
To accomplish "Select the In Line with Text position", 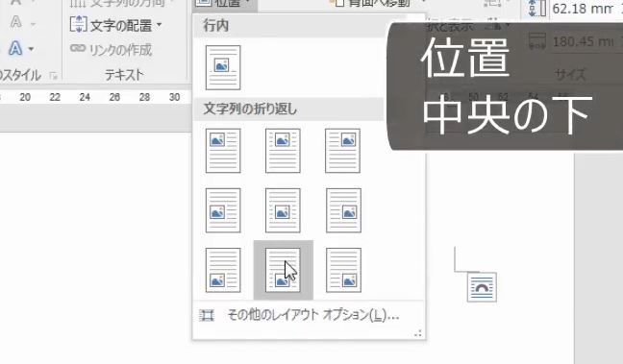I will 223,67.
